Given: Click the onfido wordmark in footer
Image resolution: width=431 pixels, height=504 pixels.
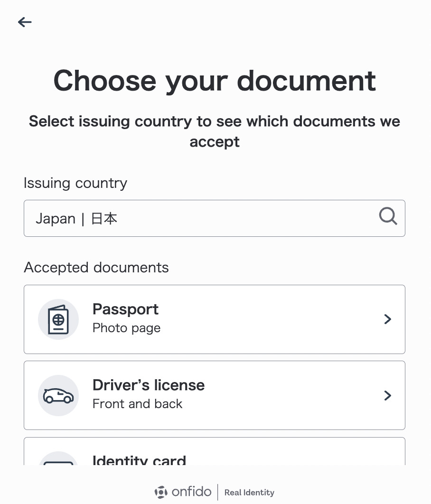Looking at the screenshot, I should (191, 492).
